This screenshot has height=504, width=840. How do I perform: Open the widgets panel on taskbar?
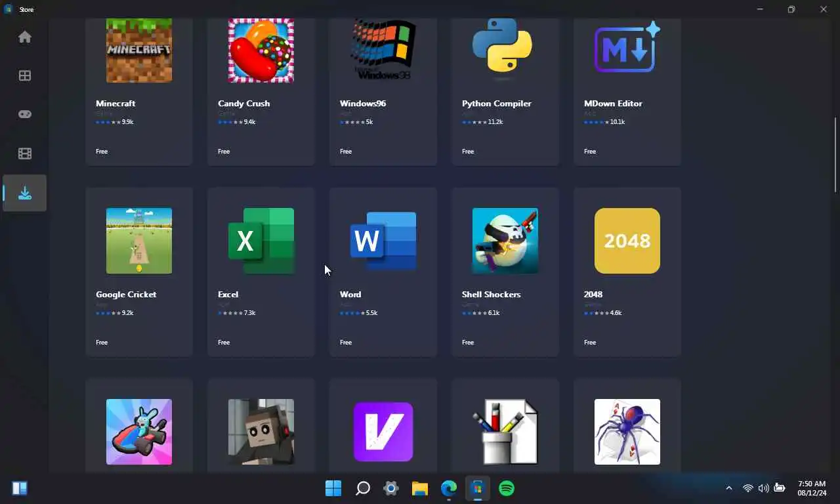tap(20, 488)
